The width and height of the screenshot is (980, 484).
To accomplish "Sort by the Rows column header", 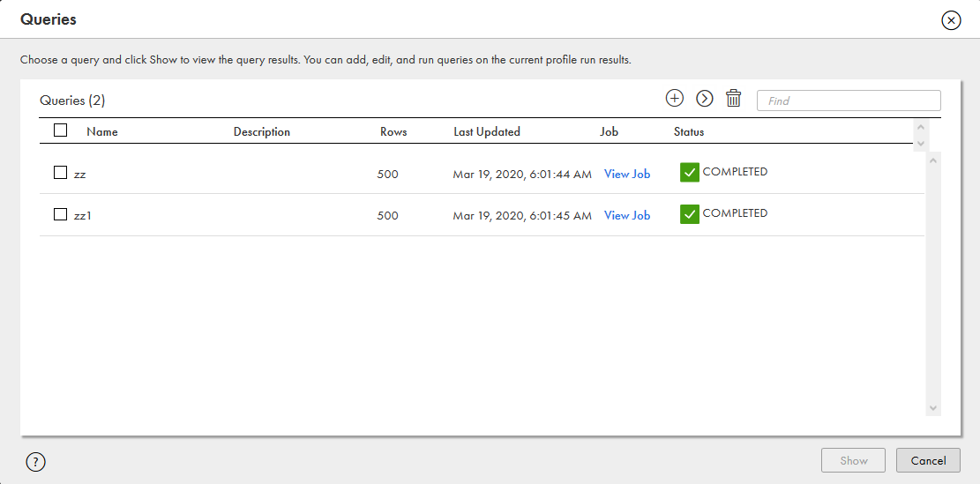I will (x=393, y=132).
